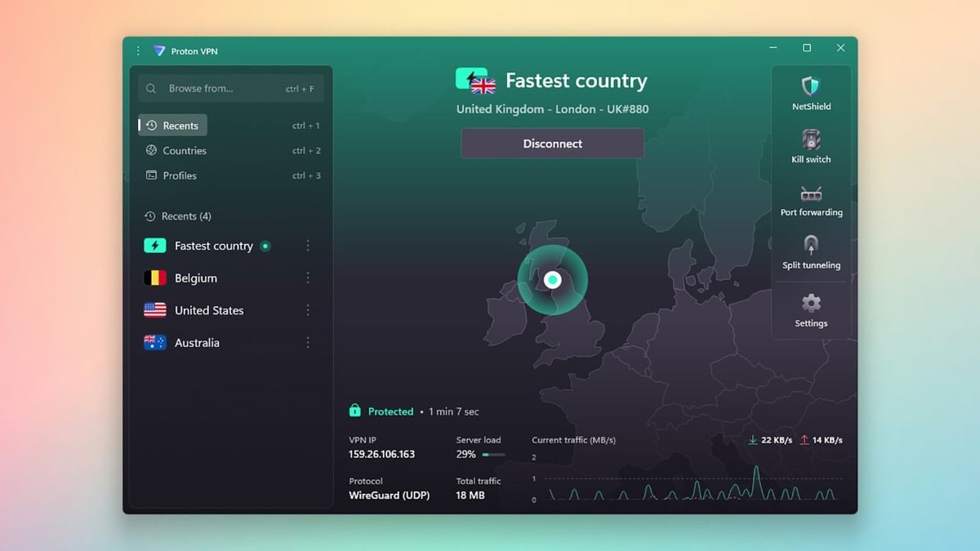Click the UK flag lightning icon in the header
This screenshot has width=980, height=551.
pyautogui.click(x=476, y=80)
